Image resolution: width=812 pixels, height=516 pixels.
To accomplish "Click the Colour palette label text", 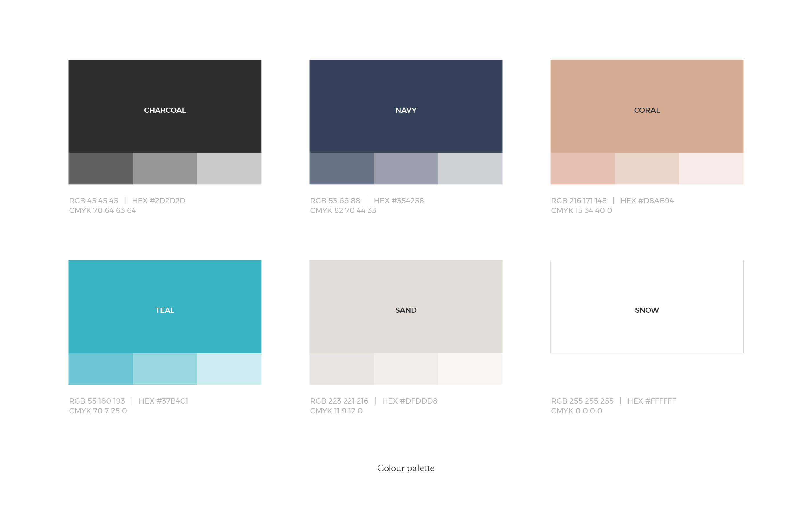I will [405, 468].
